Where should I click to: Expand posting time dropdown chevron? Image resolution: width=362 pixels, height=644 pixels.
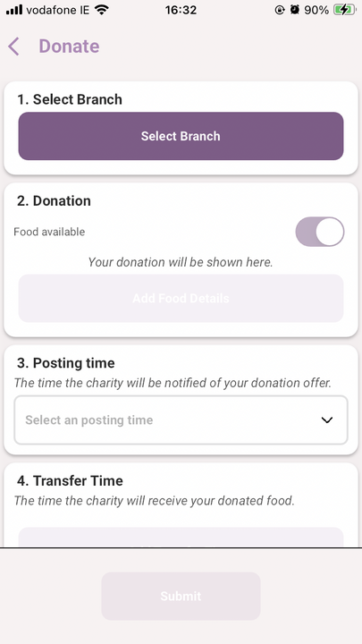pos(327,419)
